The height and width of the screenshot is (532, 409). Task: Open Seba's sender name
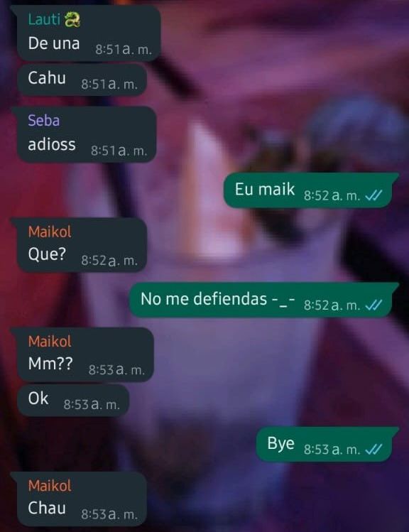(x=44, y=121)
